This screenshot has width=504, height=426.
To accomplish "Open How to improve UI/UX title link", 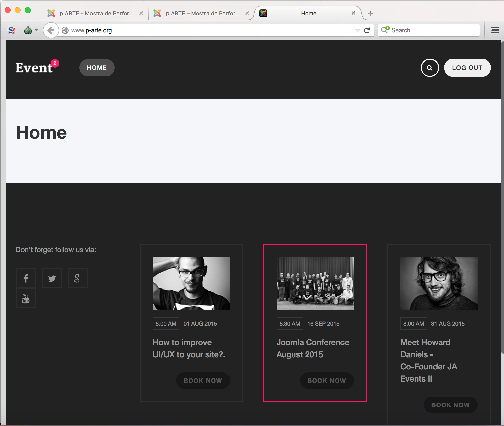I will 189,348.
